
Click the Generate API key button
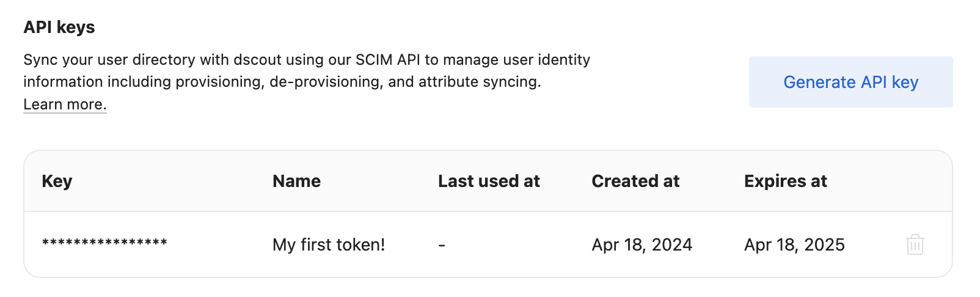(850, 82)
